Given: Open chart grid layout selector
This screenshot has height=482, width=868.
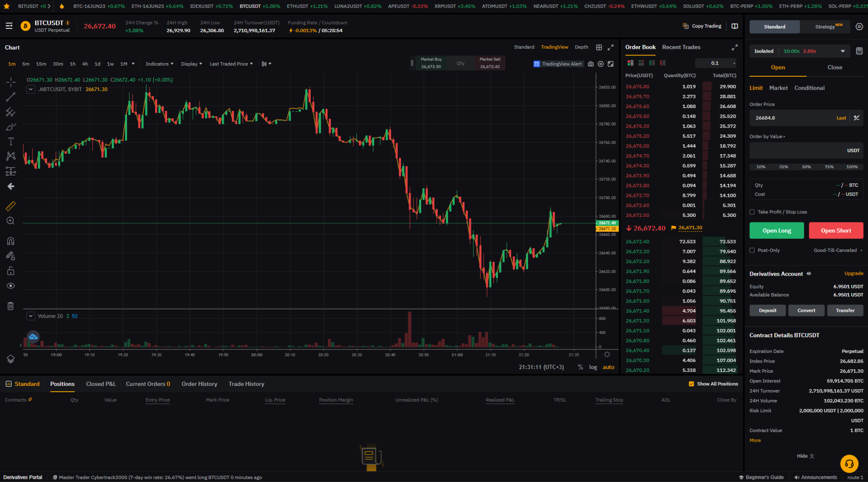Looking at the screenshot, I should pos(599,47).
